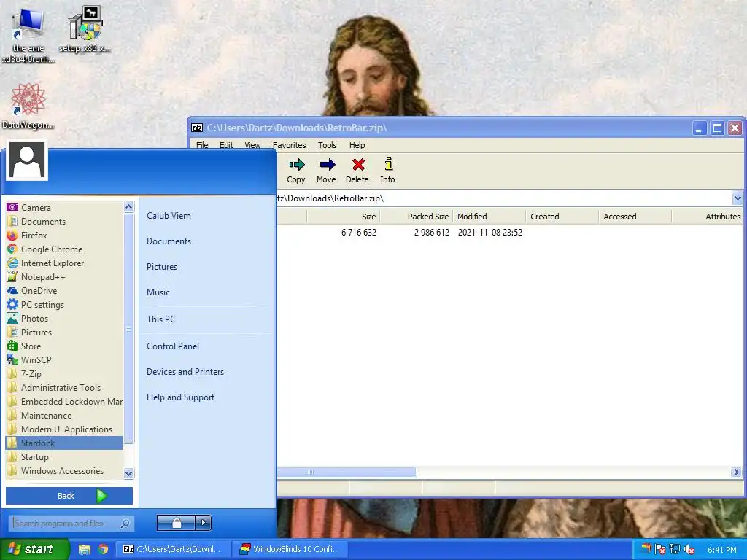Click the lock button in start menu
Viewport: 747px width, 560px height.
pos(177,523)
